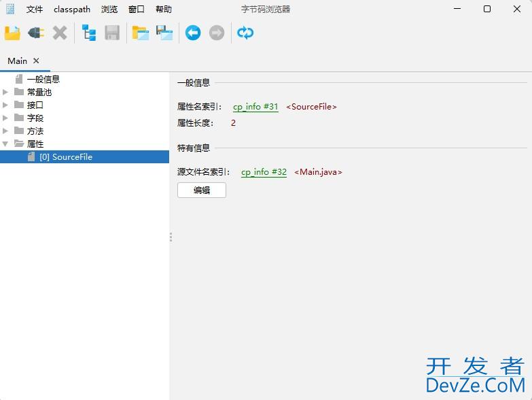
Task: Follow the cp_info #31 link
Action: [x=255, y=107]
